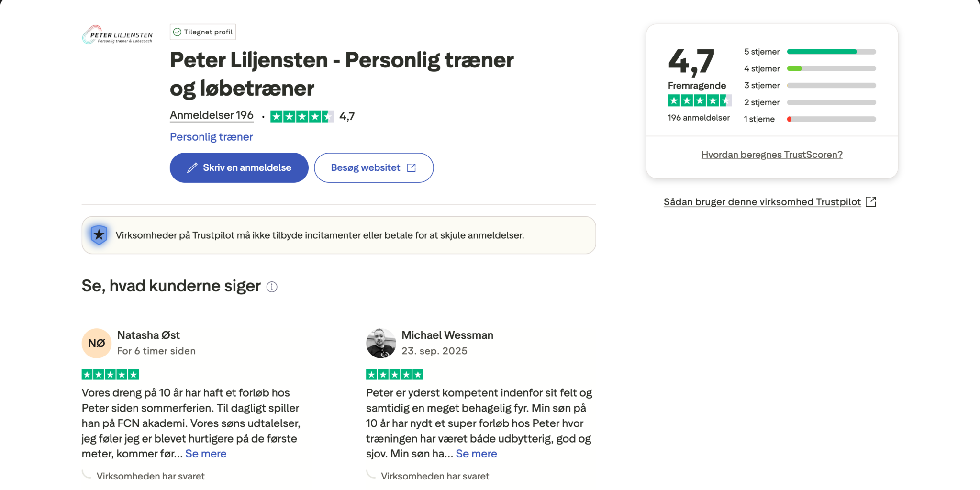Click the info icon beside 'Se, hvad kunderne siger'

(x=272, y=287)
